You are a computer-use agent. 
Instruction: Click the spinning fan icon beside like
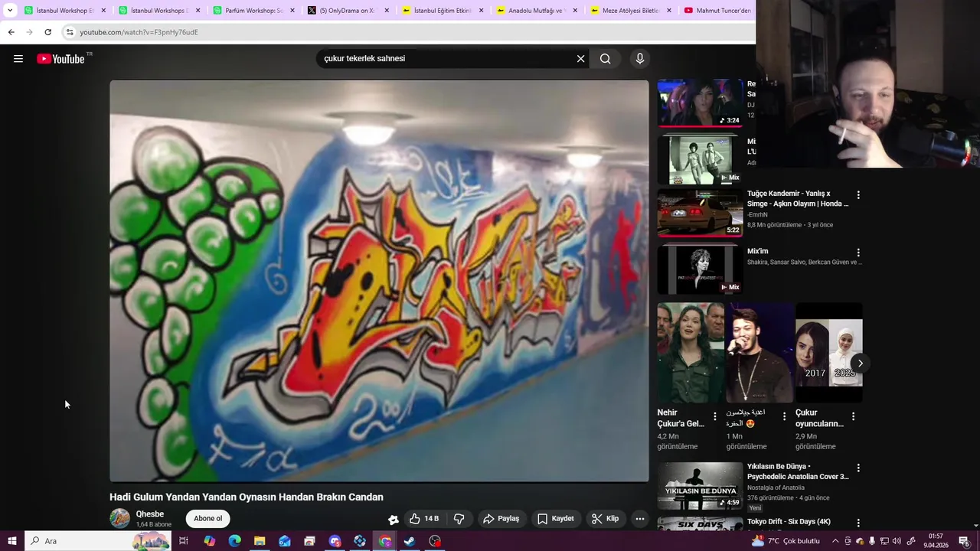pyautogui.click(x=394, y=520)
